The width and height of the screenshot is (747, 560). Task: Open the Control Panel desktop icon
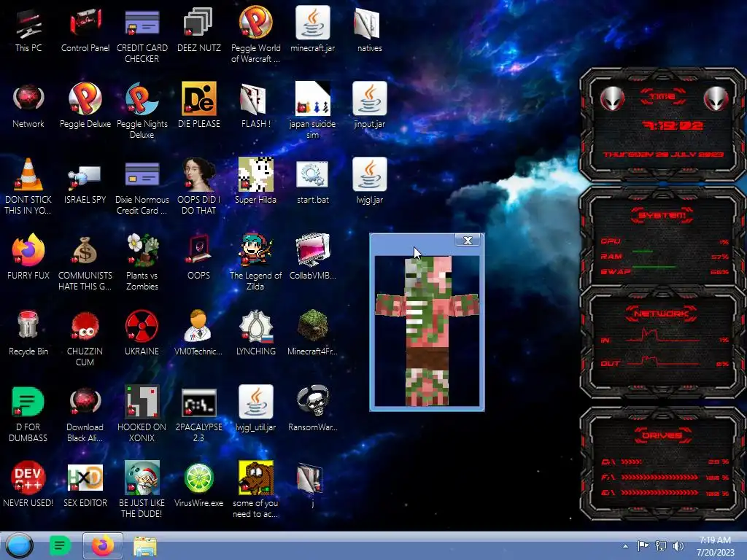tap(85, 29)
